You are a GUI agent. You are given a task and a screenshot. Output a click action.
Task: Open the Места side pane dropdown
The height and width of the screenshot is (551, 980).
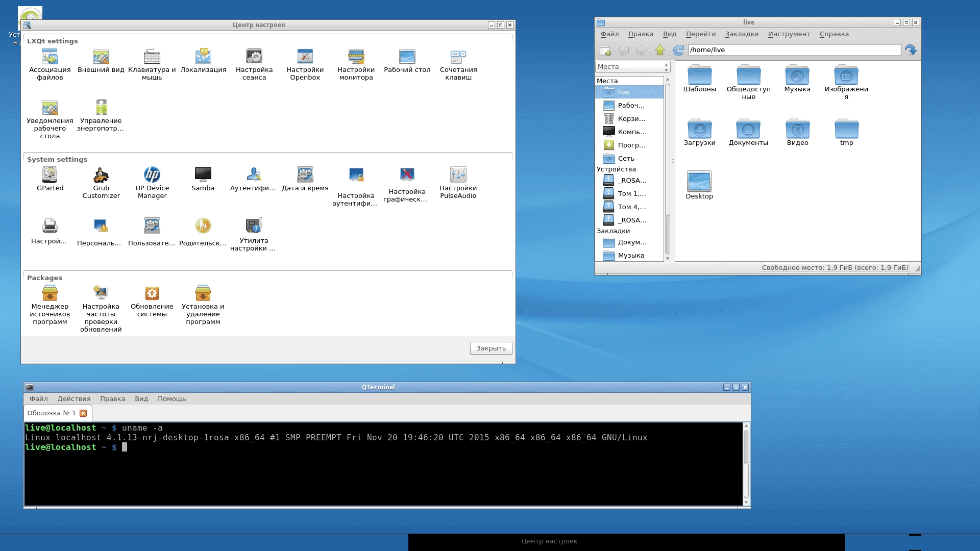tap(632, 67)
